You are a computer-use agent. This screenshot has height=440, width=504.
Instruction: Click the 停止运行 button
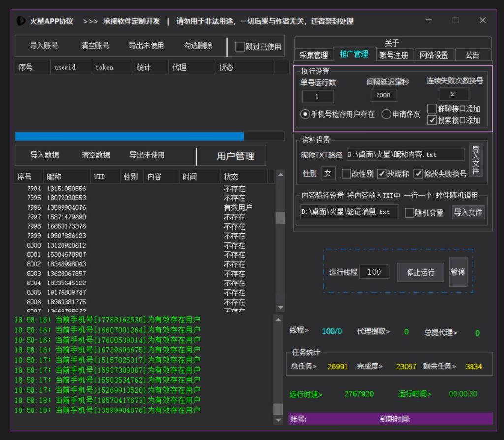(420, 272)
